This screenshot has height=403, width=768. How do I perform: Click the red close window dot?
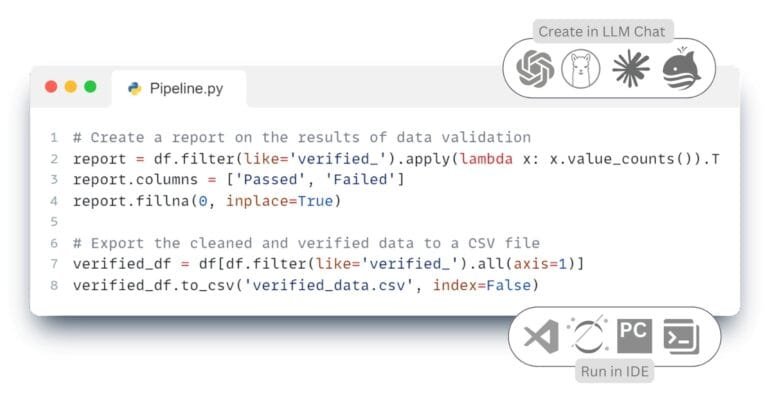tap(51, 87)
